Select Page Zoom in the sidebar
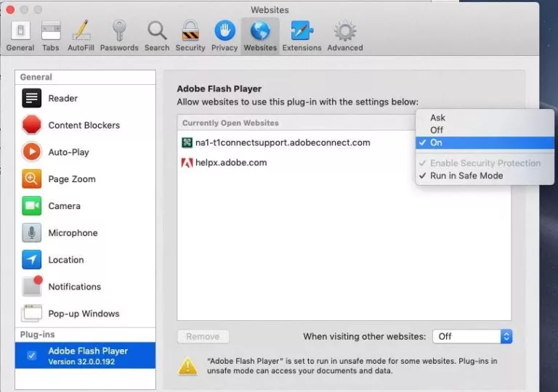The height and width of the screenshot is (392, 558). (x=86, y=179)
